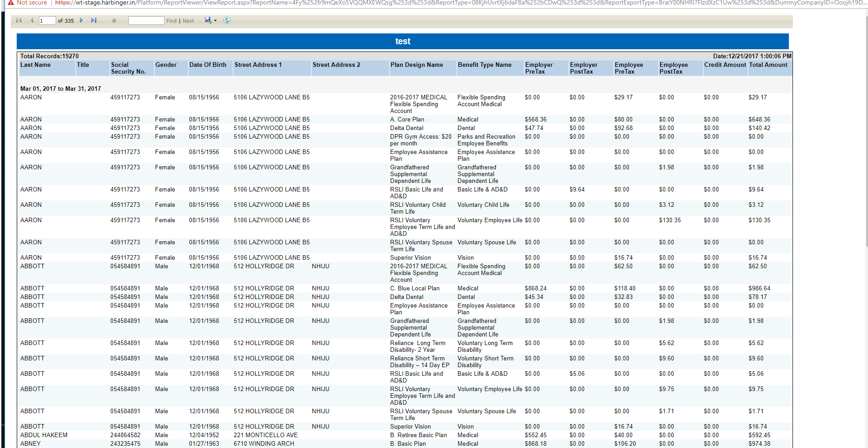Click the '6710 WINDING ARCH' address cell
The width and height of the screenshot is (868, 448).
tap(264, 443)
